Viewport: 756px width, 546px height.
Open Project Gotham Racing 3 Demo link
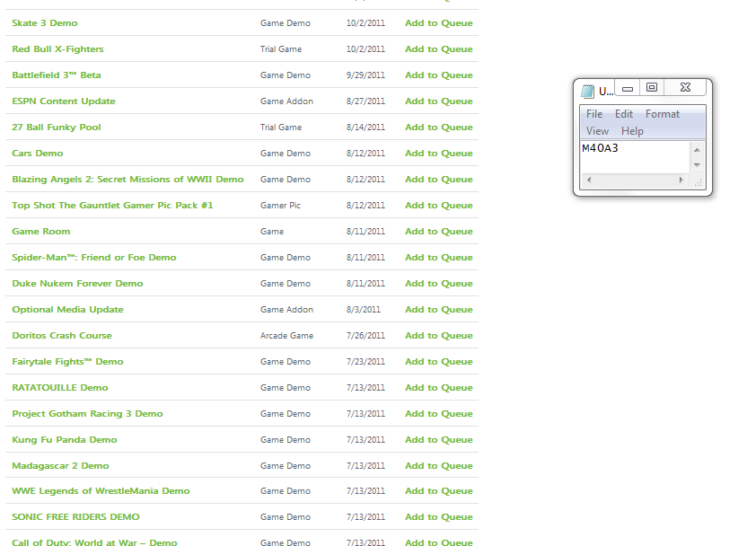pos(87,414)
